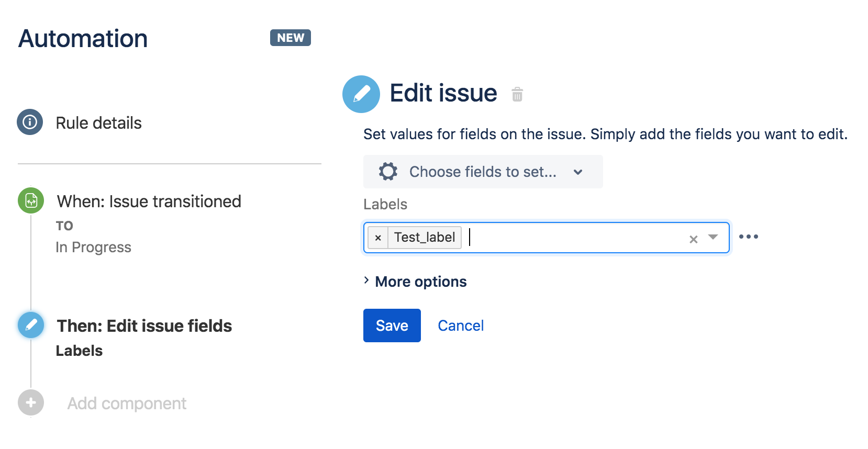This screenshot has height=449, width=868.
Task: Open Rule details in the sidebar
Action: click(98, 123)
